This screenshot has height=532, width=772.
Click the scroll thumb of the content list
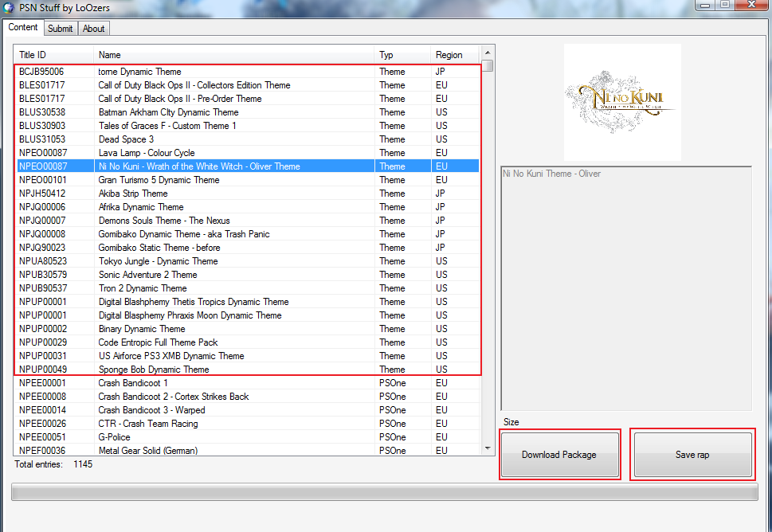488,65
